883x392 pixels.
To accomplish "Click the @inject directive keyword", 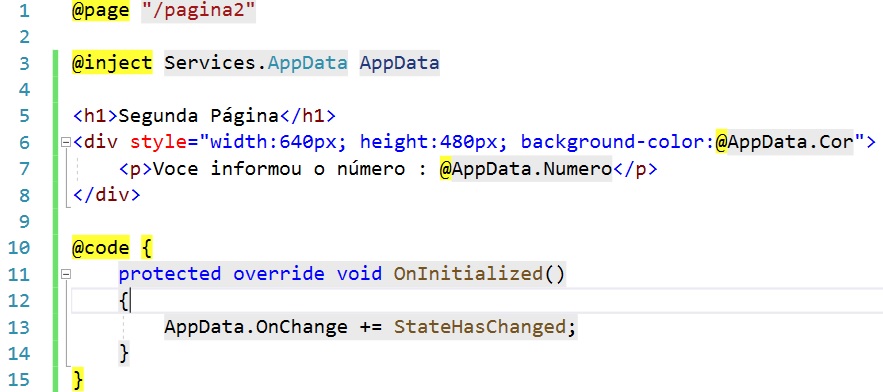I will (112, 63).
